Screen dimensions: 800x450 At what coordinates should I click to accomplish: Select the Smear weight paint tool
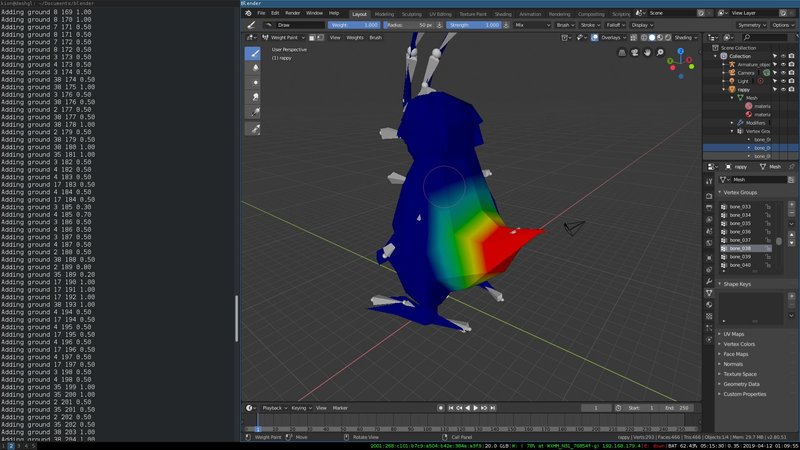tap(253, 97)
